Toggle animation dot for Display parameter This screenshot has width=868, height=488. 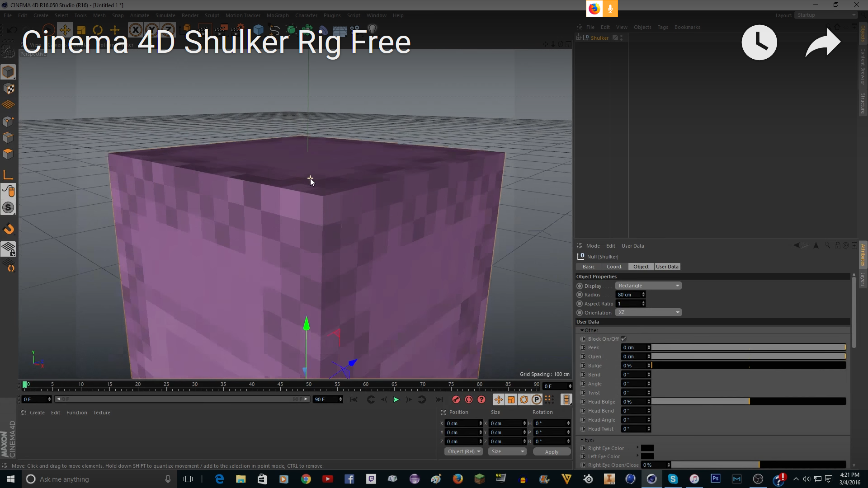[x=580, y=286]
